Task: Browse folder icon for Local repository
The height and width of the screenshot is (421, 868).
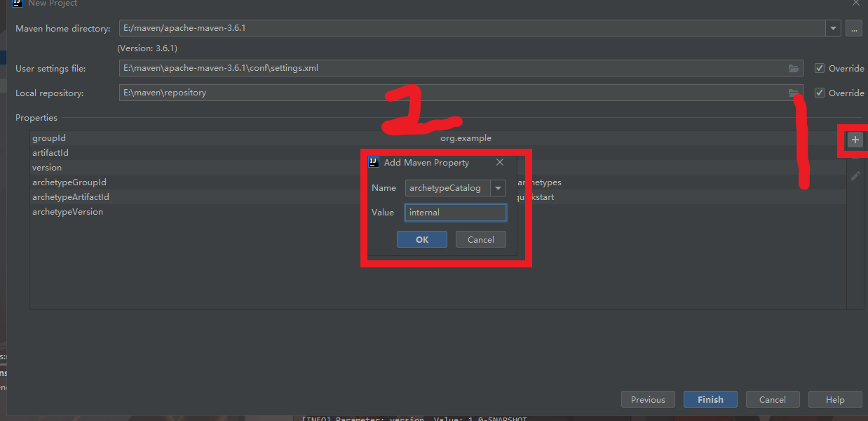Action: click(x=794, y=93)
